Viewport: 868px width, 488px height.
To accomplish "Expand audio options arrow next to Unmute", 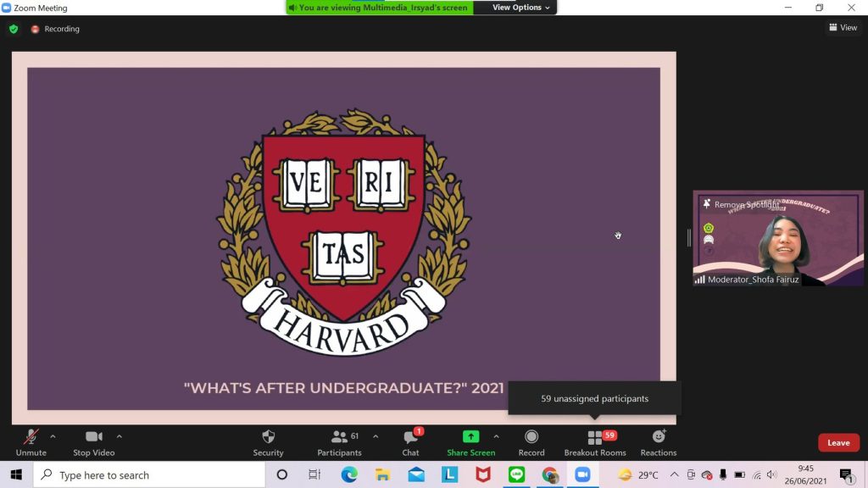I will coord(53,436).
